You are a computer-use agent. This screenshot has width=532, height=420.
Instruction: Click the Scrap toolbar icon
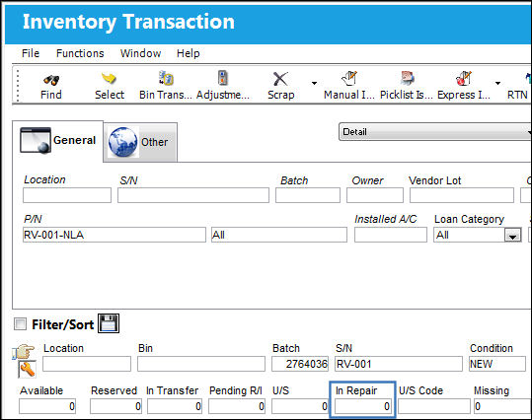coord(280,79)
